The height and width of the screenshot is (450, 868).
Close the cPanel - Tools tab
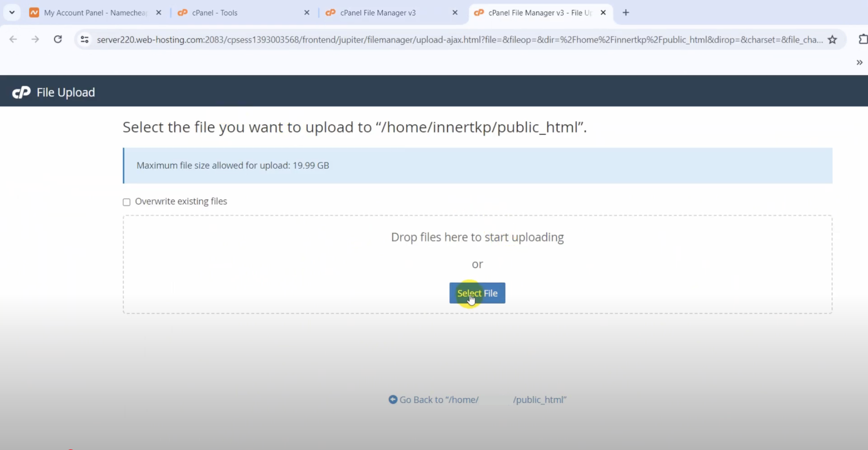click(x=307, y=13)
